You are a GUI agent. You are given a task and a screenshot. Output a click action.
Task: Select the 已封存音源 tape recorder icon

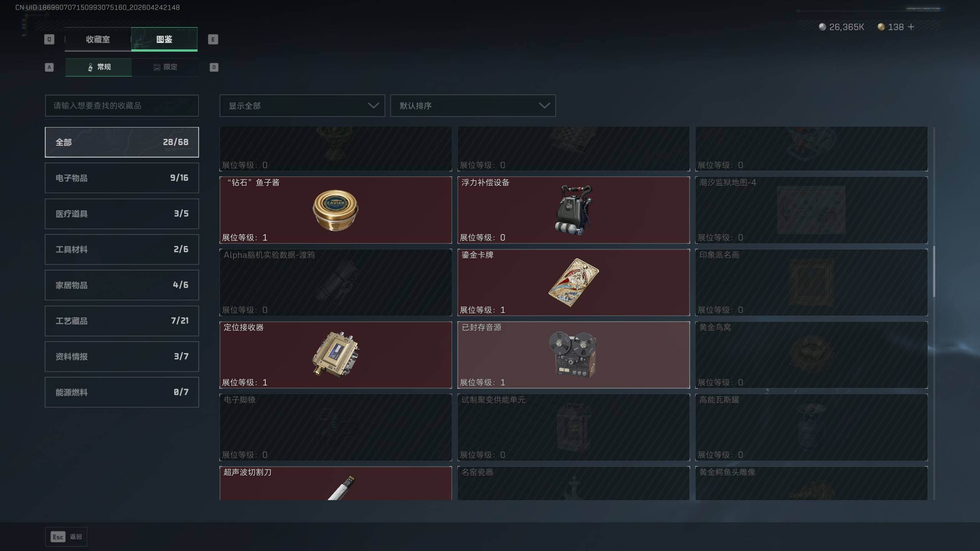coord(573,354)
